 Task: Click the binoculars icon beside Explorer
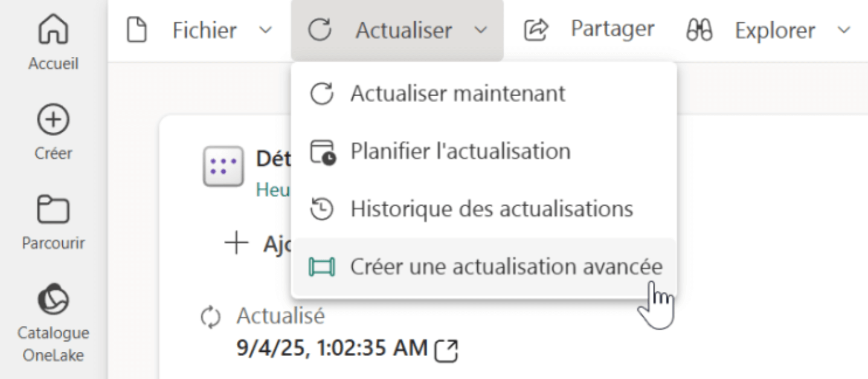pos(699,30)
